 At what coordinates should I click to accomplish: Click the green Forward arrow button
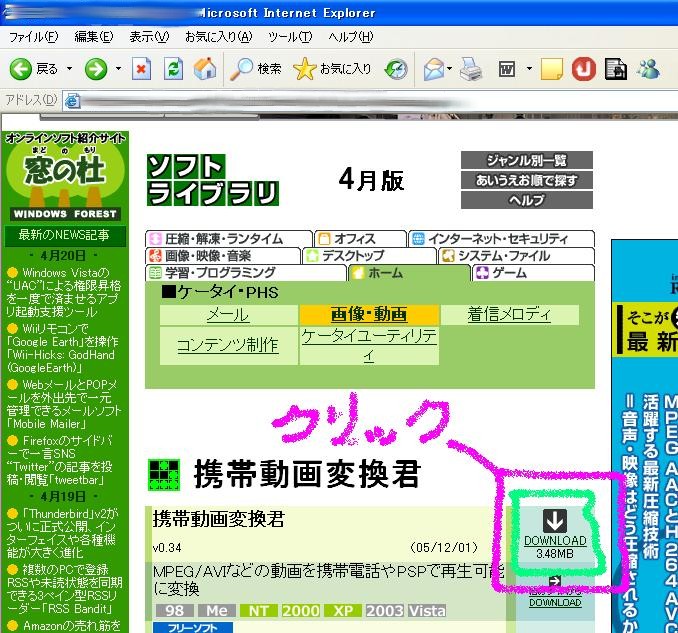tap(96, 69)
